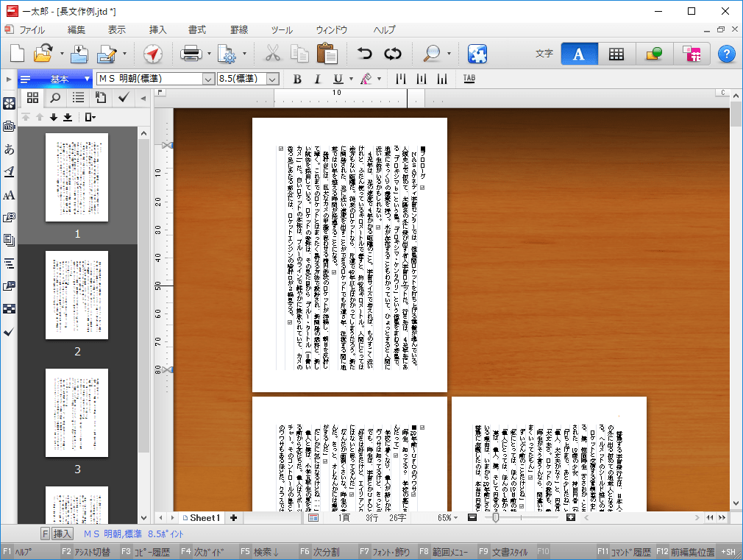Image resolution: width=743 pixels, height=560 pixels.
Task: Click the zoom slider in status bar
Action: click(x=496, y=518)
